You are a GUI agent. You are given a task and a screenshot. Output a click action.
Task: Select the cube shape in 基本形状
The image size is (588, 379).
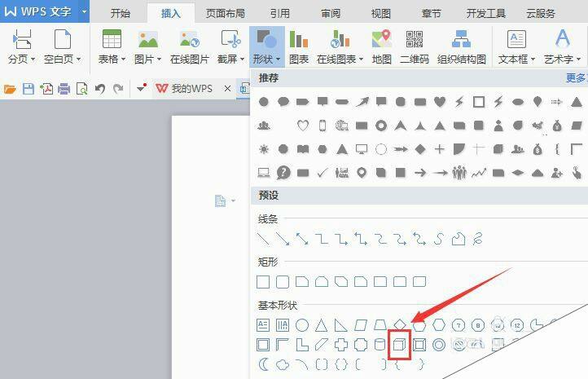pyautogui.click(x=399, y=345)
